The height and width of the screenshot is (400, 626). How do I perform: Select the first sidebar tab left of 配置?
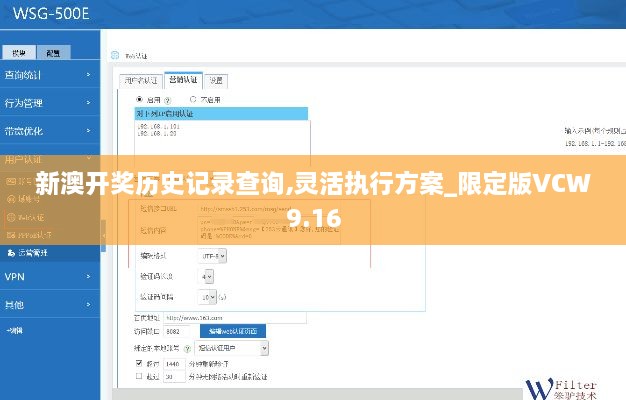point(19,52)
